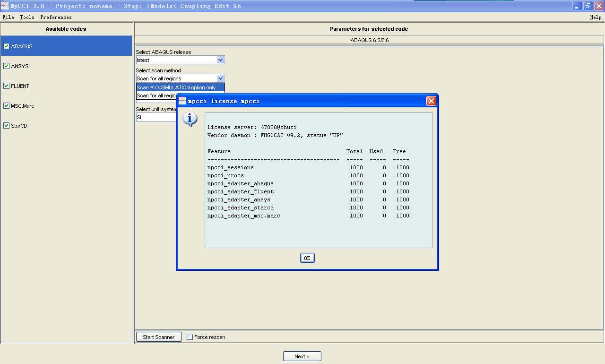605x364 pixels.
Task: Disable the MSC.Marc code checkbox
Action: pyautogui.click(x=6, y=106)
